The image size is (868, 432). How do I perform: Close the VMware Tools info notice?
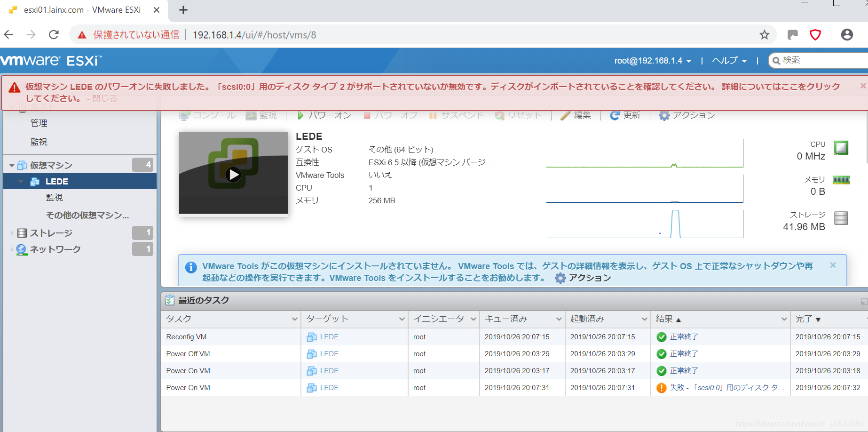tap(833, 265)
